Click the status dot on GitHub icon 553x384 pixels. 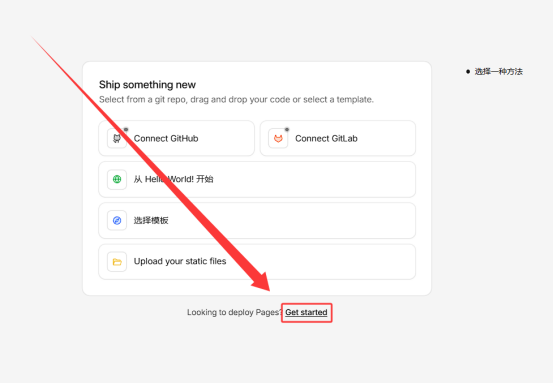(x=126, y=129)
